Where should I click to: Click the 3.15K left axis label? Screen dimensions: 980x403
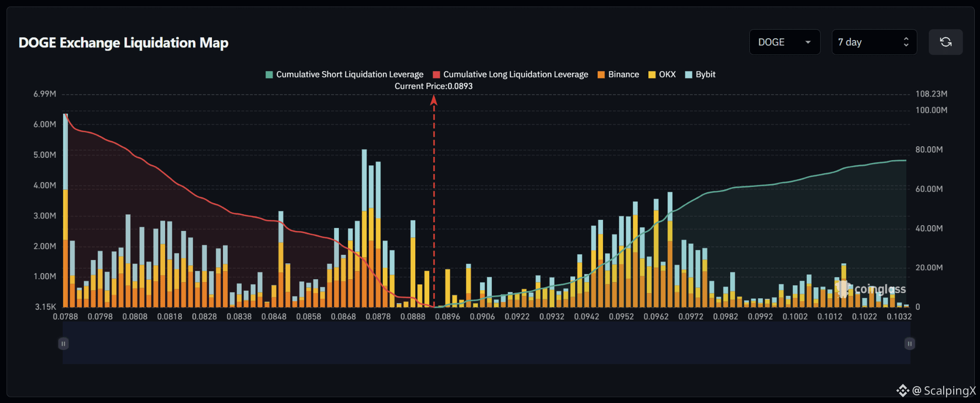coord(45,307)
